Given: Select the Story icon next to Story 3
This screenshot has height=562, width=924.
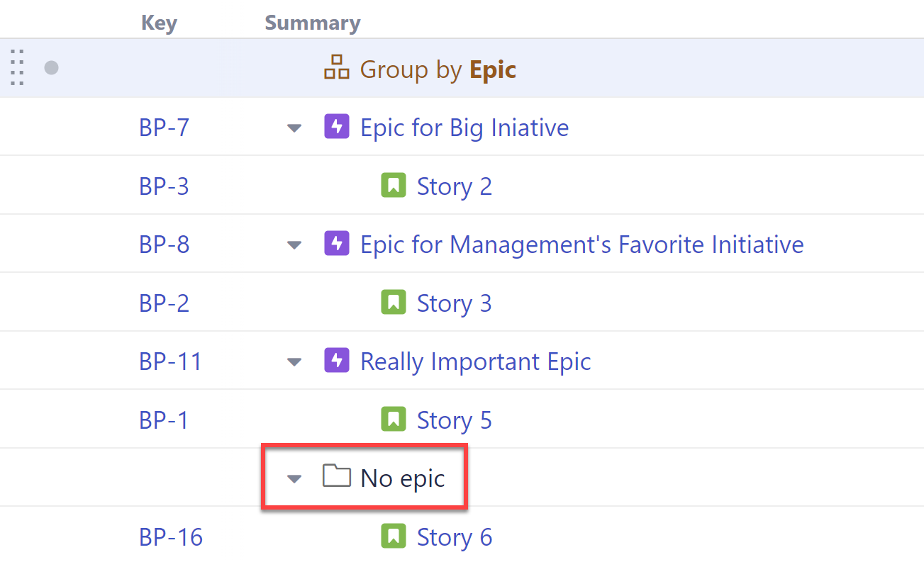Looking at the screenshot, I should [x=394, y=302].
